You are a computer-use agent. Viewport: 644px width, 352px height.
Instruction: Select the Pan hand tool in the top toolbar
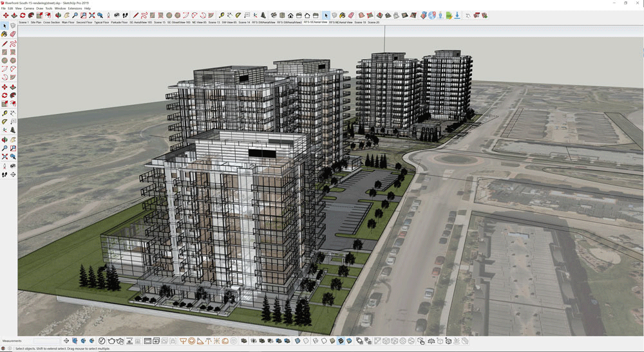[67, 15]
